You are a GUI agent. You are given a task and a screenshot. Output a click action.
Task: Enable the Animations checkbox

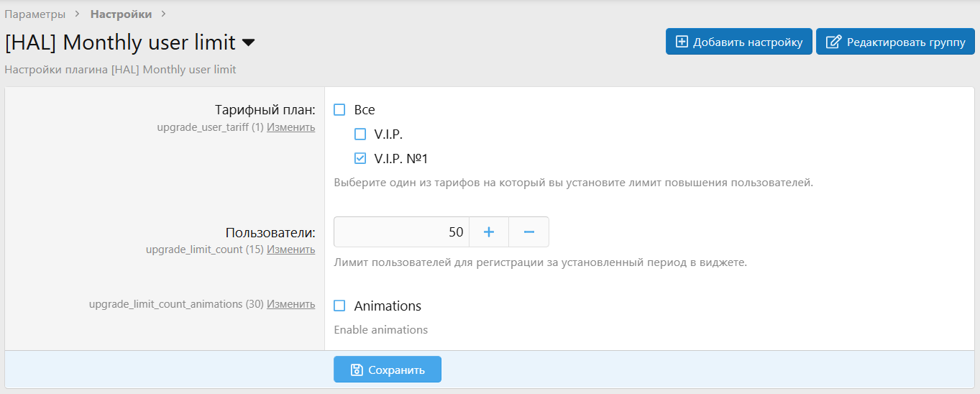pos(340,306)
